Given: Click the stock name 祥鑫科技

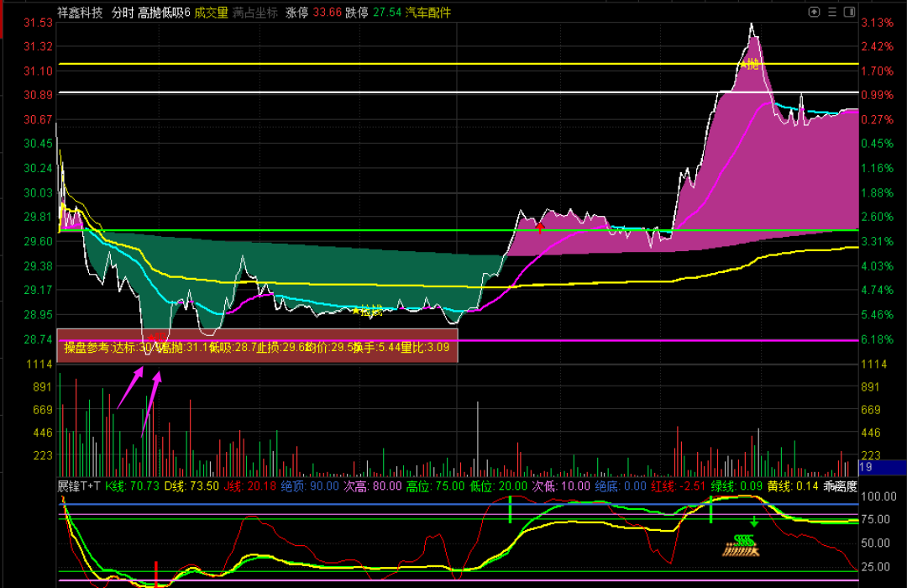Looking at the screenshot, I should 80,12.
